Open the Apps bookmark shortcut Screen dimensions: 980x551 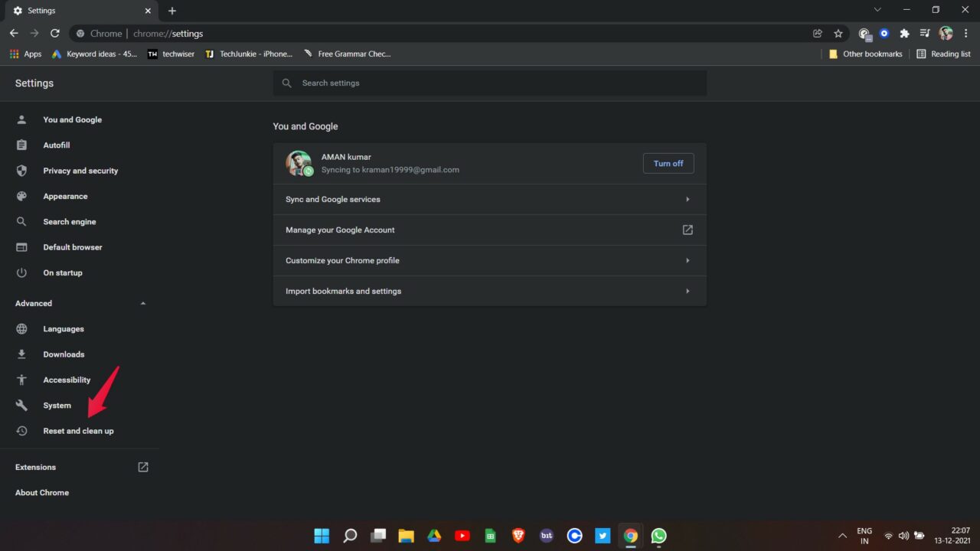(25, 54)
